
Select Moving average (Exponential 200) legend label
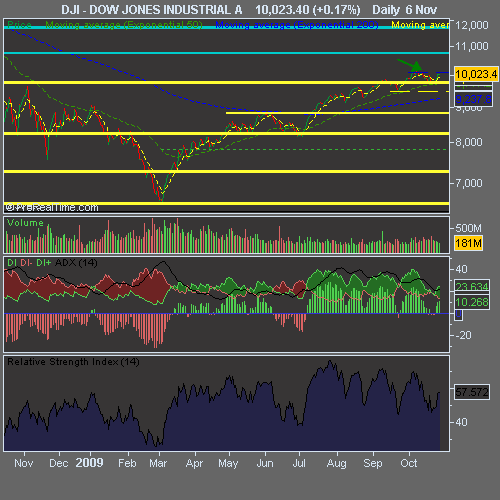click(297, 25)
